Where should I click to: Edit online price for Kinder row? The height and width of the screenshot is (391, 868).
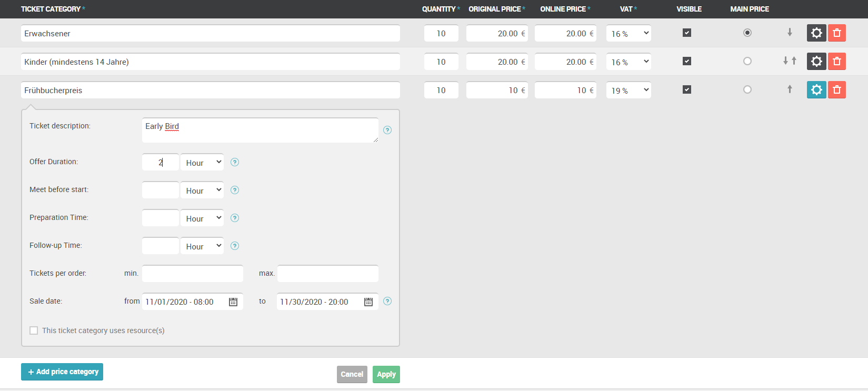pyautogui.click(x=565, y=62)
